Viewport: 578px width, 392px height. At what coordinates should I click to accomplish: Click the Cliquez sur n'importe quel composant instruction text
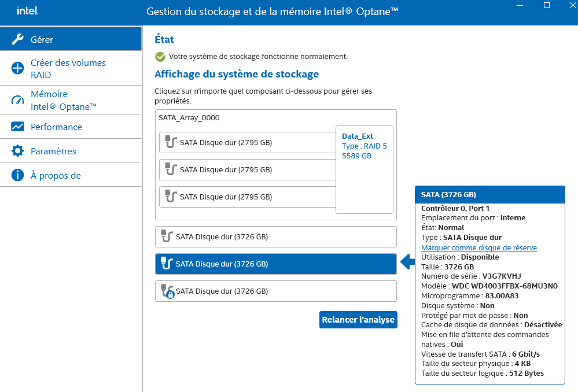263,96
